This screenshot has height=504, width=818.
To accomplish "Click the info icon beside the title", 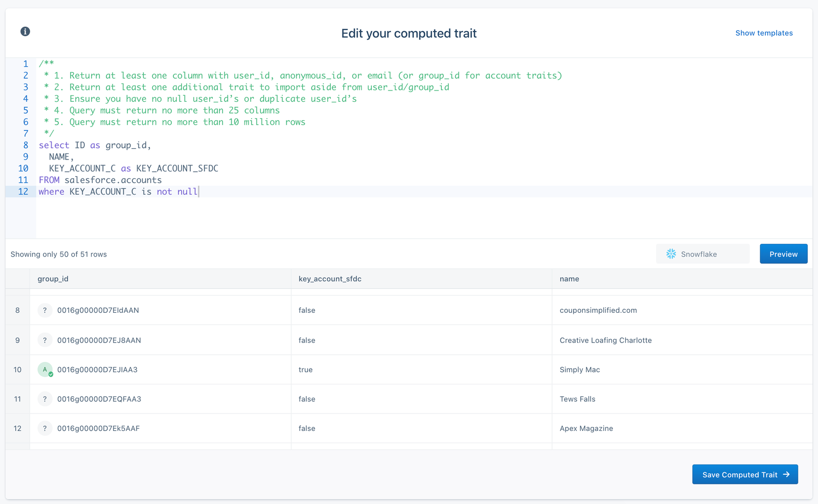I will pos(25,32).
